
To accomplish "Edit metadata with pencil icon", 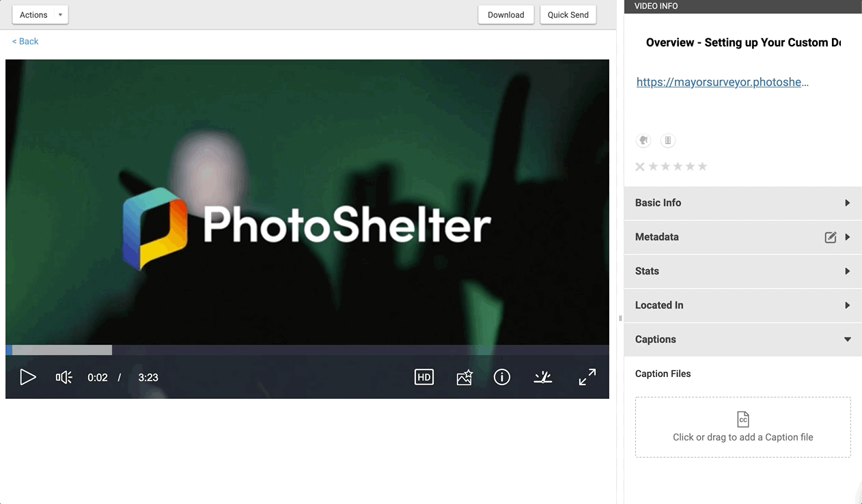I will pyautogui.click(x=831, y=237).
